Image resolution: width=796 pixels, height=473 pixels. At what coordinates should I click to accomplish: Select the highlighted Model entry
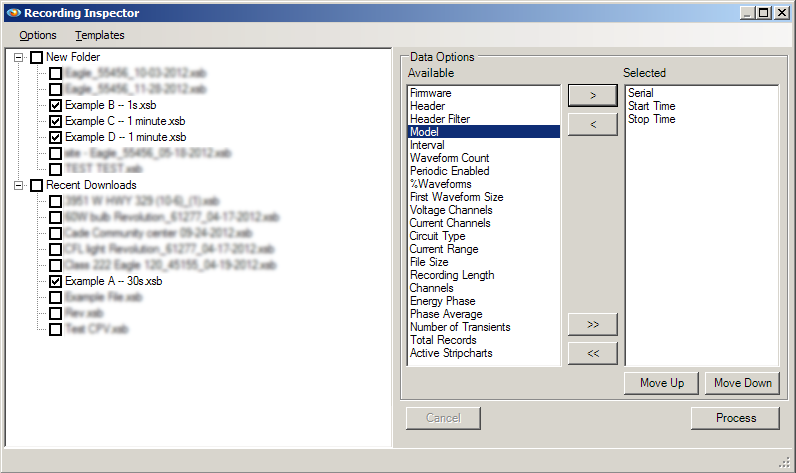pos(484,132)
